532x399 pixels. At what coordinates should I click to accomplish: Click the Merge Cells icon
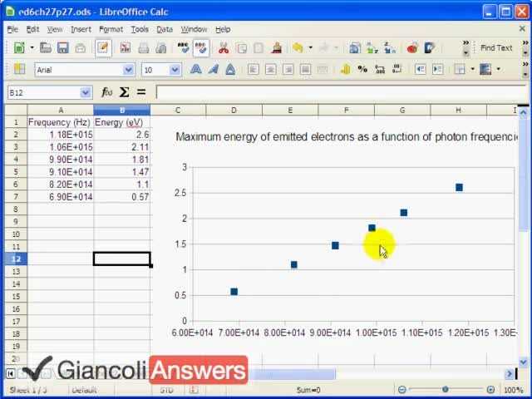pyautogui.click(x=323, y=70)
